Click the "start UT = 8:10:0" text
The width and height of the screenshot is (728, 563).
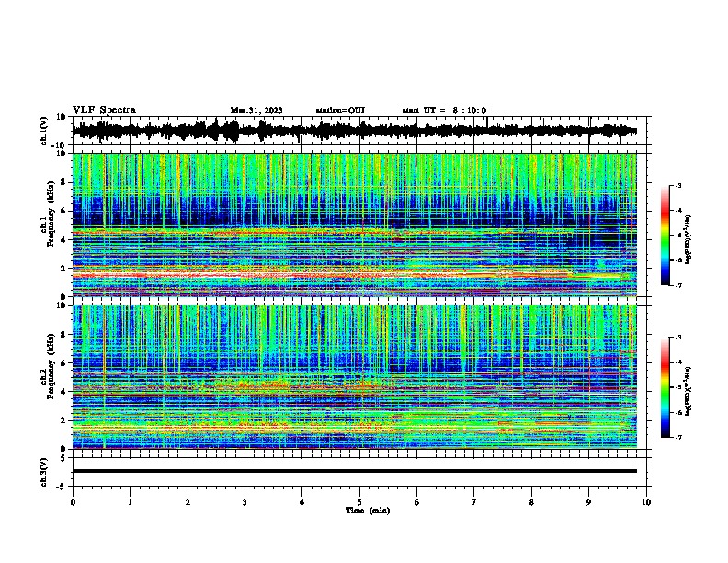coord(444,110)
